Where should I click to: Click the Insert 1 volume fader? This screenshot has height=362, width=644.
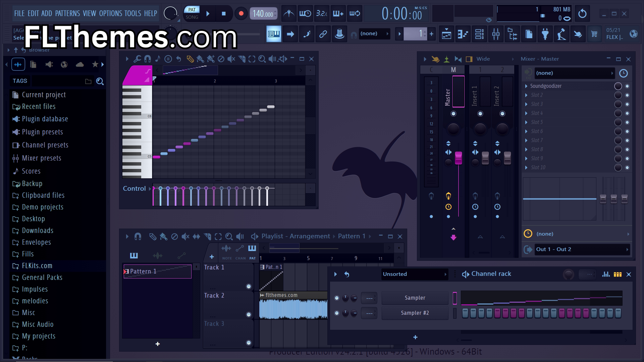click(485, 158)
